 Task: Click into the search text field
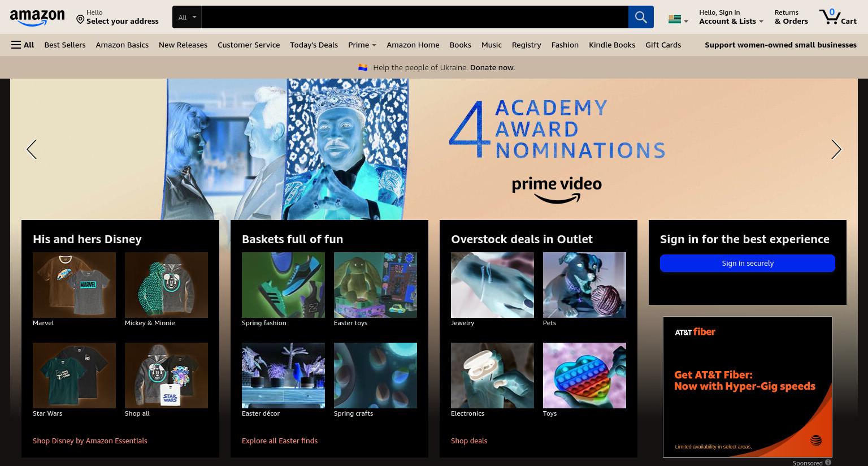[415, 17]
